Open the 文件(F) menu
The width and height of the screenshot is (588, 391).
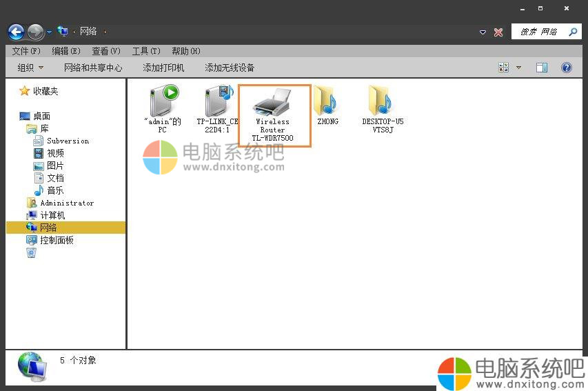(x=26, y=51)
